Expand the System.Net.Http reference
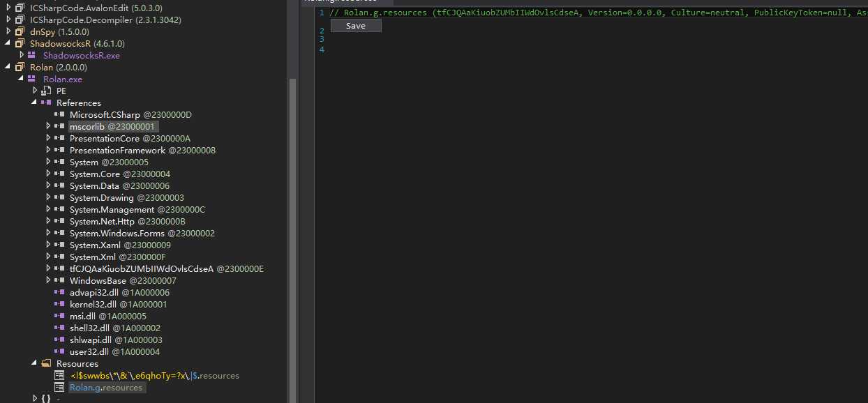This screenshot has width=868, height=403. click(x=48, y=221)
